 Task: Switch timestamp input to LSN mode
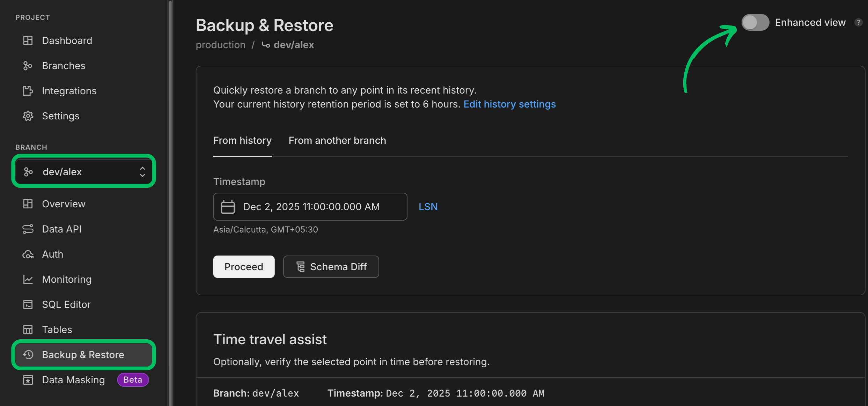(x=428, y=206)
